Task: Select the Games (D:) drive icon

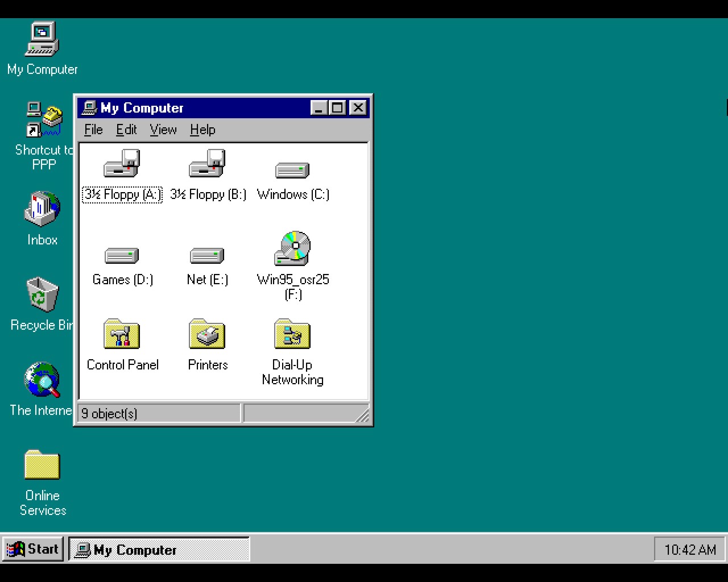Action: click(122, 255)
